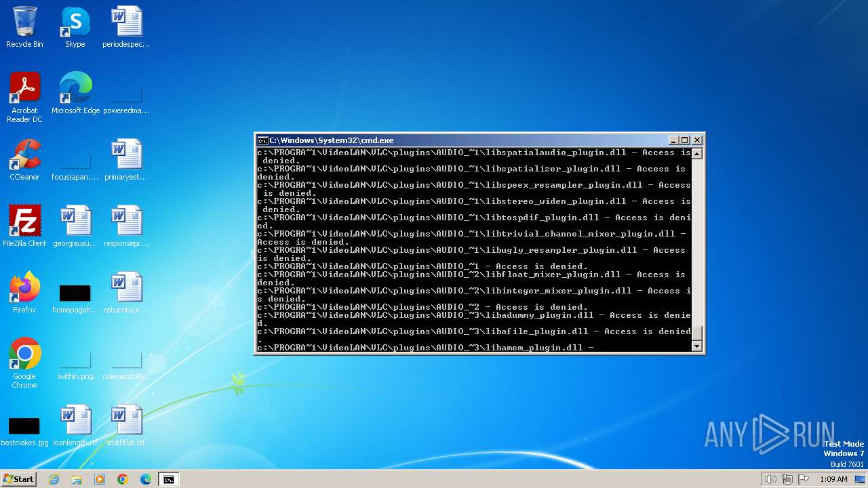
Task: Select the primaryest Word document
Action: (126, 160)
